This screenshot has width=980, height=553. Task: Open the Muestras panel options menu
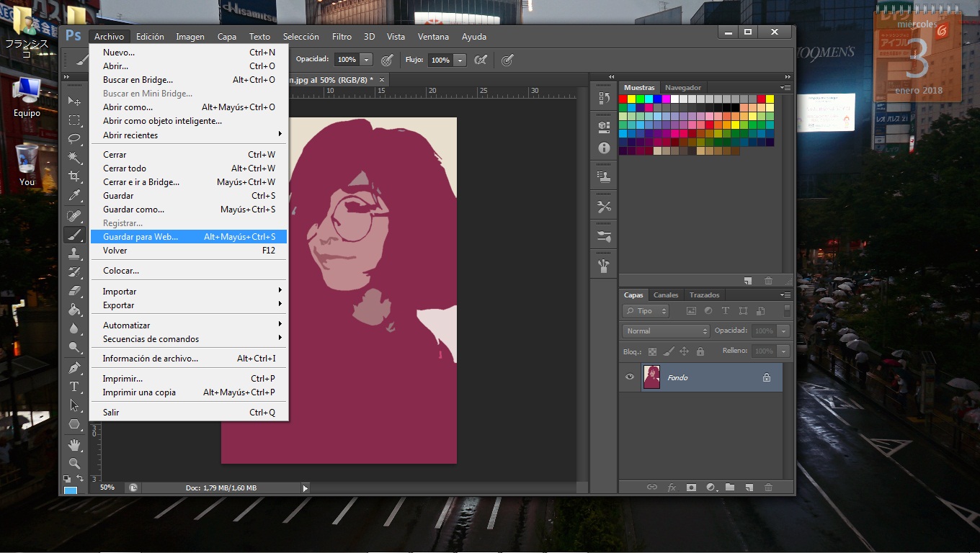785,87
